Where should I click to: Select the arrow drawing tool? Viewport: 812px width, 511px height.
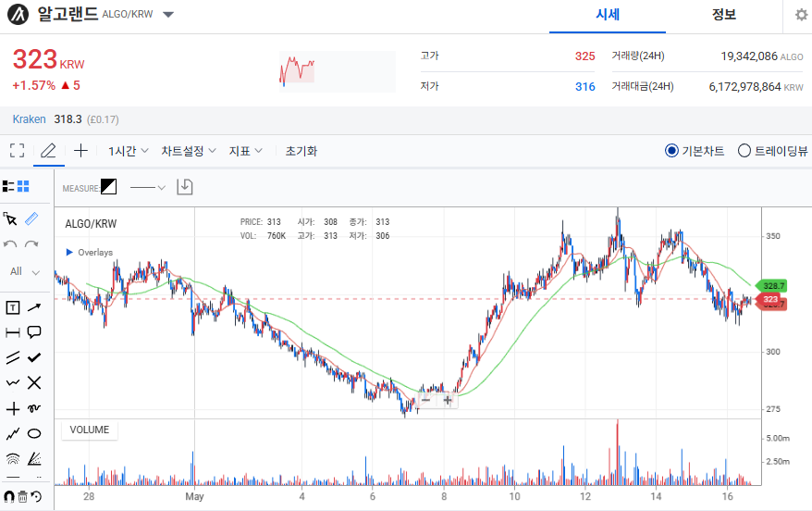tap(34, 308)
